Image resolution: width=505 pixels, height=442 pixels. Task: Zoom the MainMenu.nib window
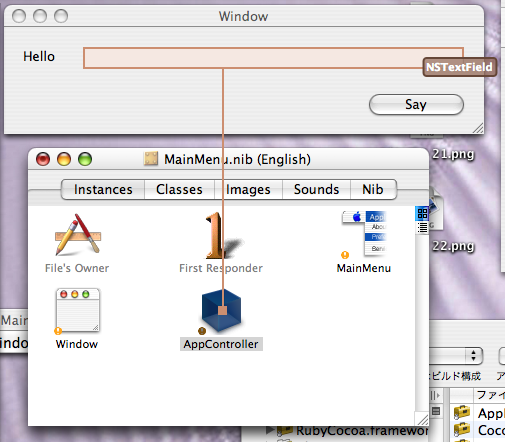point(85,159)
